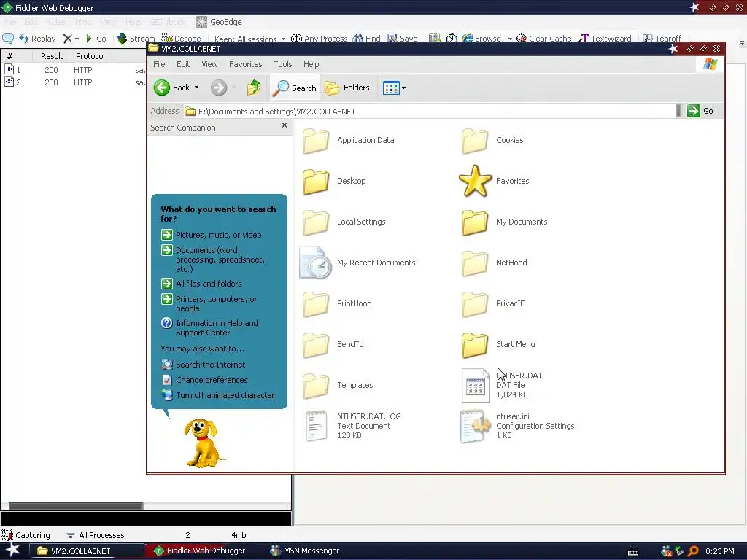Open Fiddler comment bubble icon
The height and width of the screenshot is (560, 747).
coord(8,39)
